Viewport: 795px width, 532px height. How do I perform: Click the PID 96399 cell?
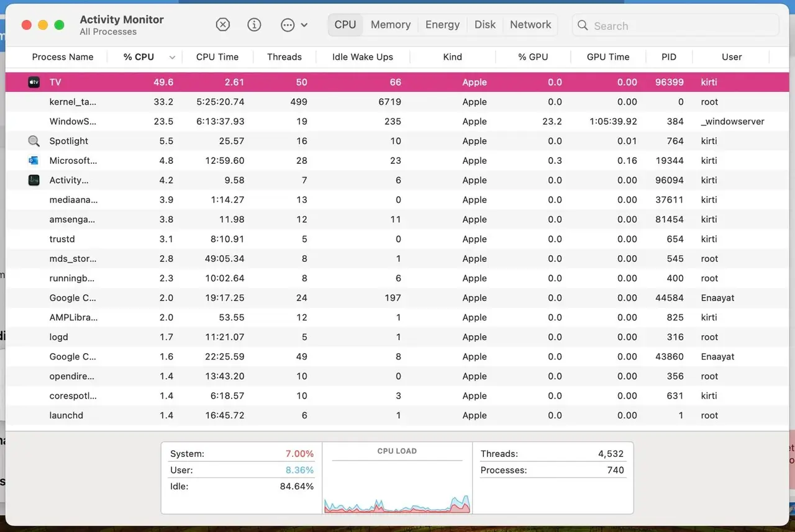click(670, 82)
